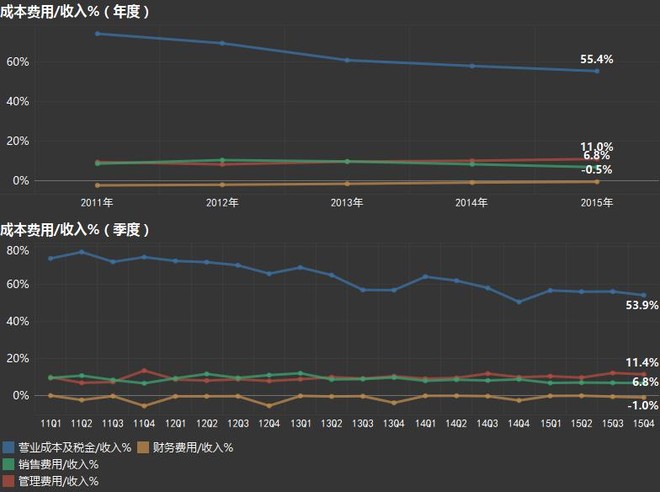Click the 营业成本及税金/收入% legend label

tap(75, 447)
